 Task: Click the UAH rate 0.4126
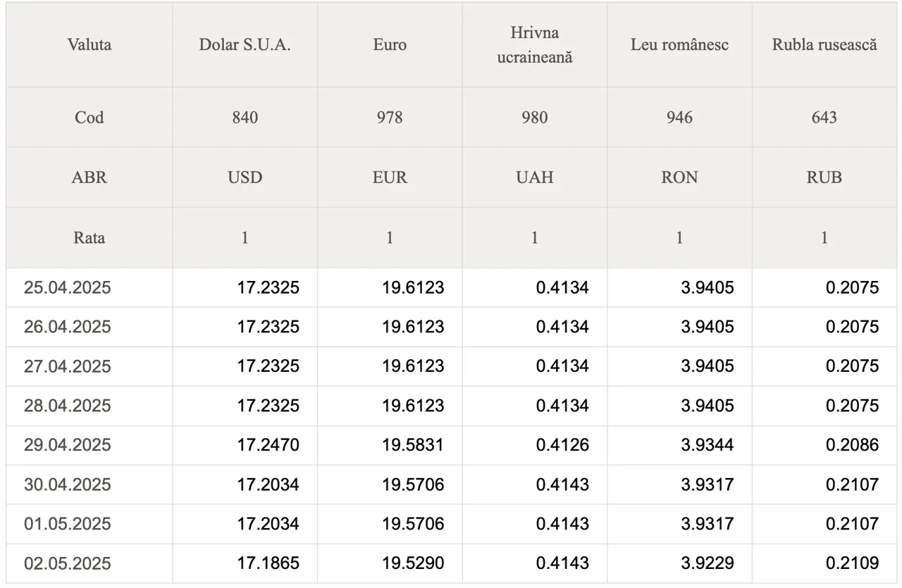click(562, 445)
